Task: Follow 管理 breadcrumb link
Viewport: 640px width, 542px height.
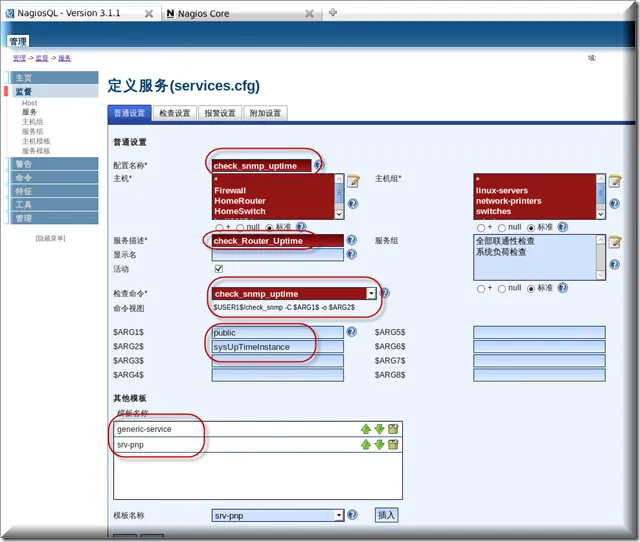Action: pyautogui.click(x=19, y=58)
